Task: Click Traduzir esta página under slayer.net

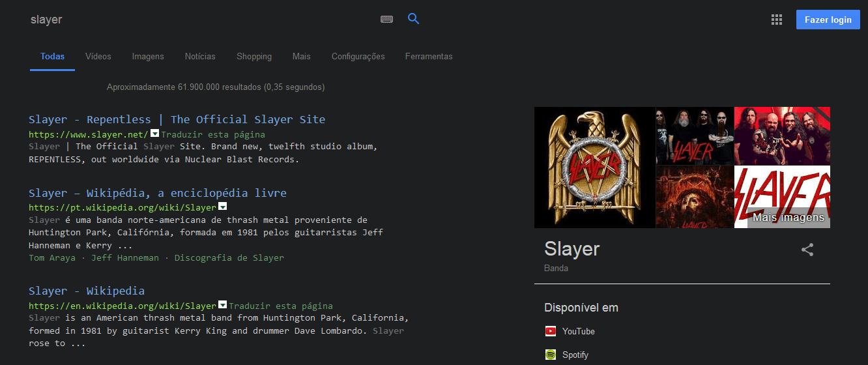Action: 213,135
